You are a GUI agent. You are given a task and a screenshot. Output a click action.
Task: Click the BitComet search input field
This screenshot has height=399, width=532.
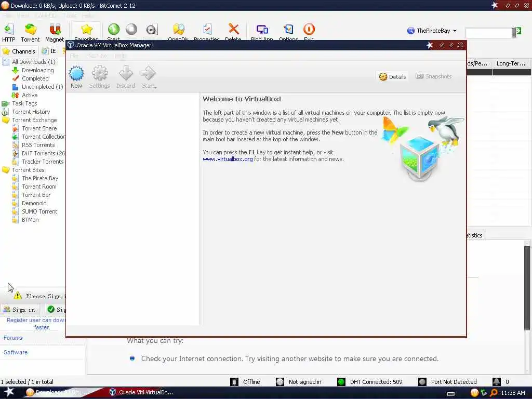[x=488, y=33]
